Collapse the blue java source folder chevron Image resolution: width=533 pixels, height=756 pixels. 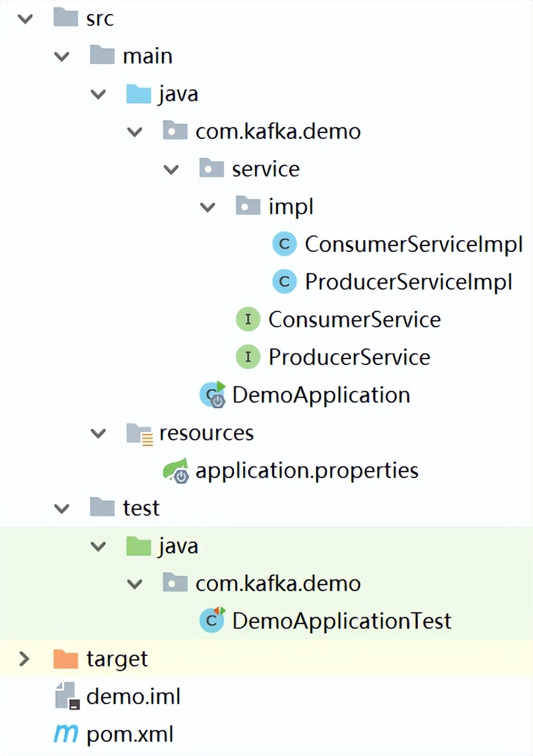coord(98,94)
